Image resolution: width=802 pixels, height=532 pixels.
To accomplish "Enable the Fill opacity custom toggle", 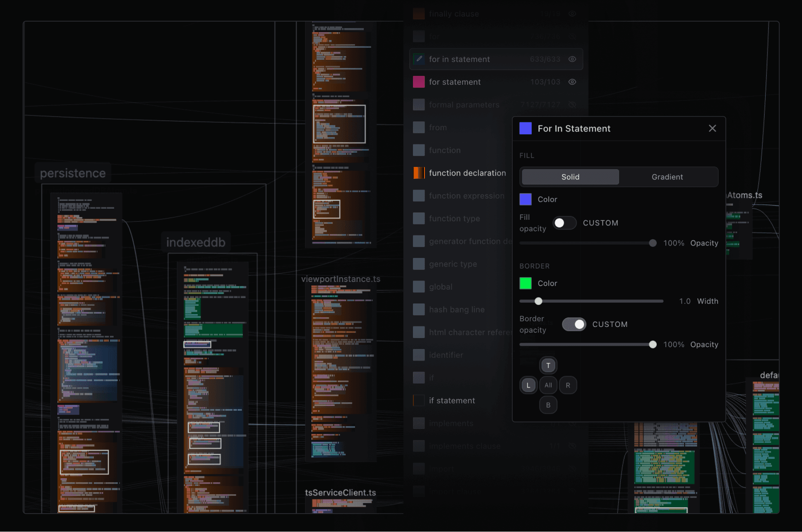I will click(564, 223).
